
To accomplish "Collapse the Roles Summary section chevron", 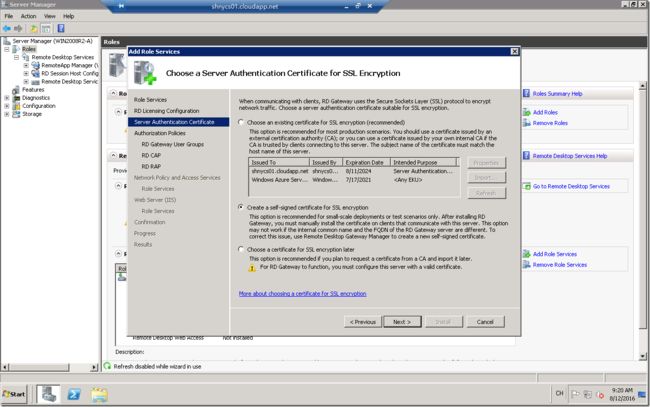I will [x=114, y=93].
